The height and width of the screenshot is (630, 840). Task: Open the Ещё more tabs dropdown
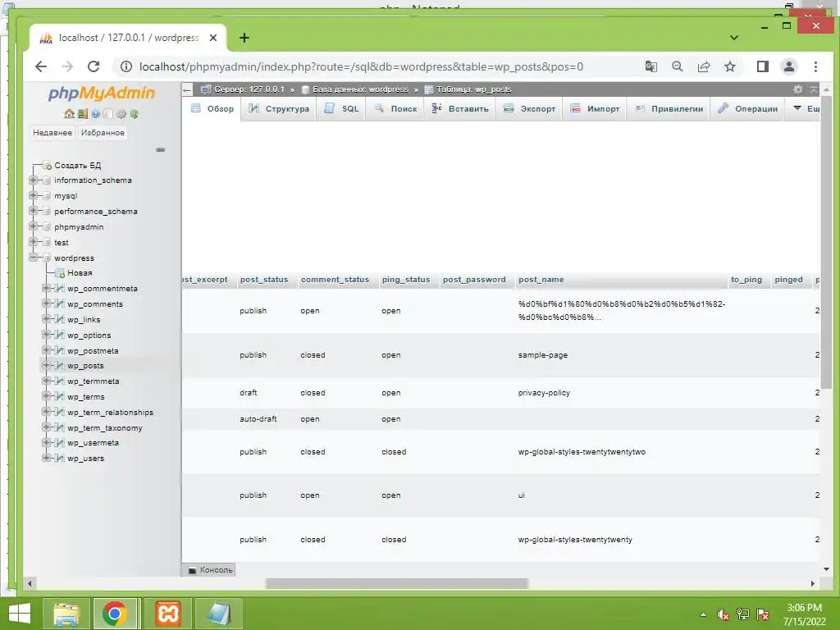806,108
